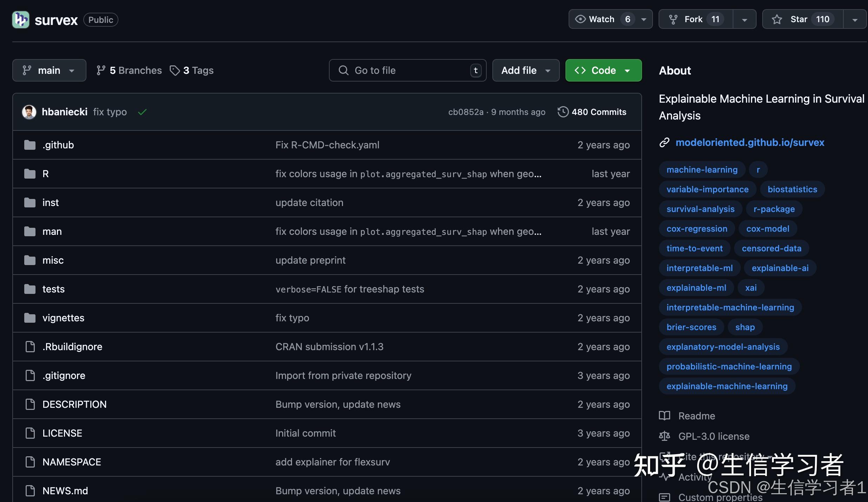Click the GPL-3.0 license scales icon
868x502 pixels.
coord(665,436)
